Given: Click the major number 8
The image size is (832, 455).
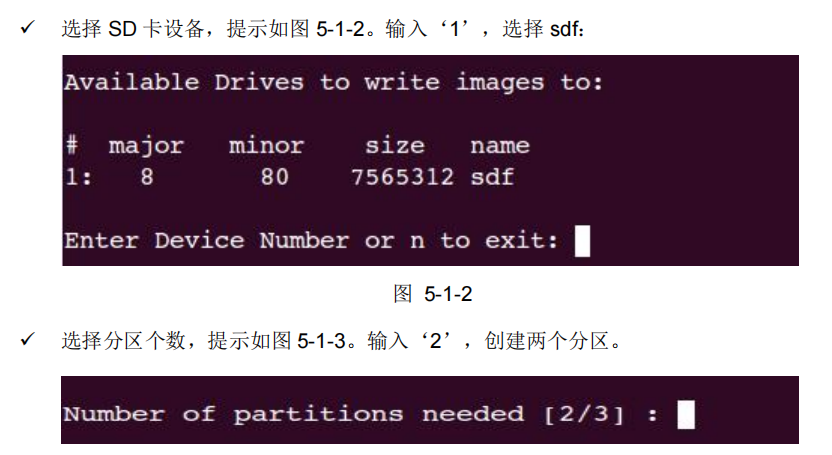Looking at the screenshot, I should click(147, 177).
